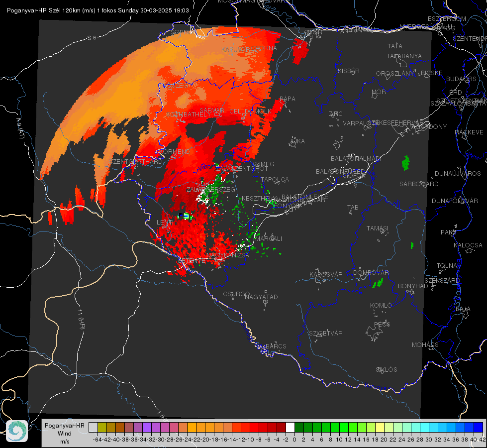Click the olive swatch between -64 and -42
This screenshot has width=487, height=448.
[x=102, y=428]
